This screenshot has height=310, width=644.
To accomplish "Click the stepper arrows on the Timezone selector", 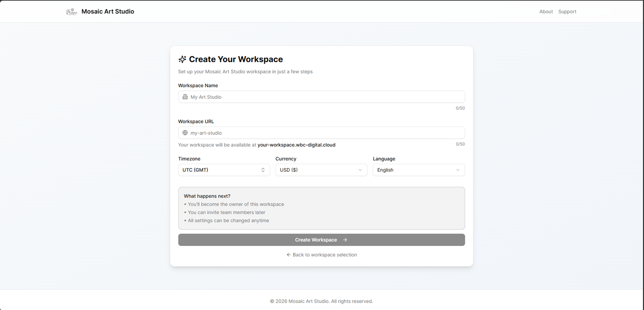I will pos(263,170).
